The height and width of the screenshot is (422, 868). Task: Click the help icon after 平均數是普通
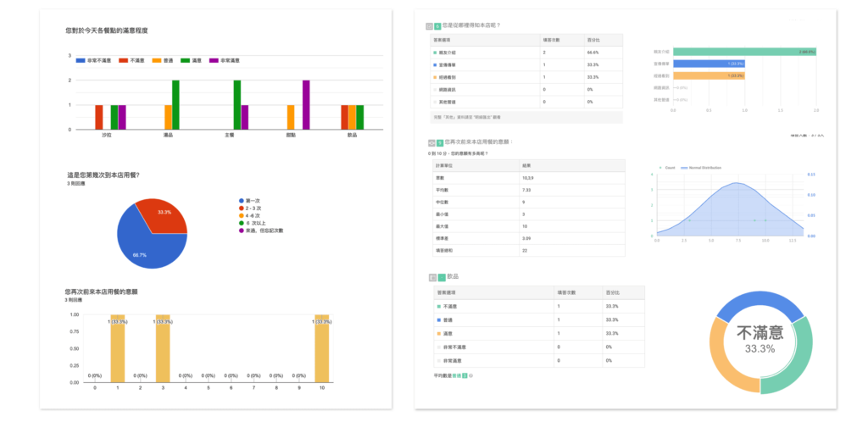tap(470, 375)
